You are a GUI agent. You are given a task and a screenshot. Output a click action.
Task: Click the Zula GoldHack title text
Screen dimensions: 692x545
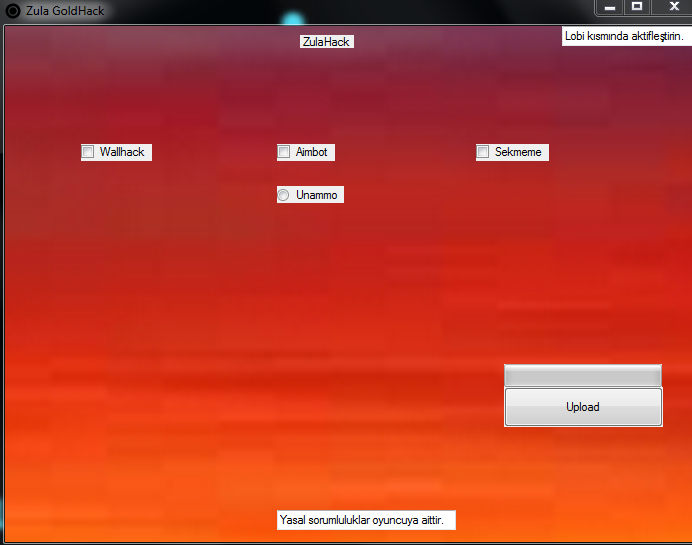pyautogui.click(x=65, y=11)
